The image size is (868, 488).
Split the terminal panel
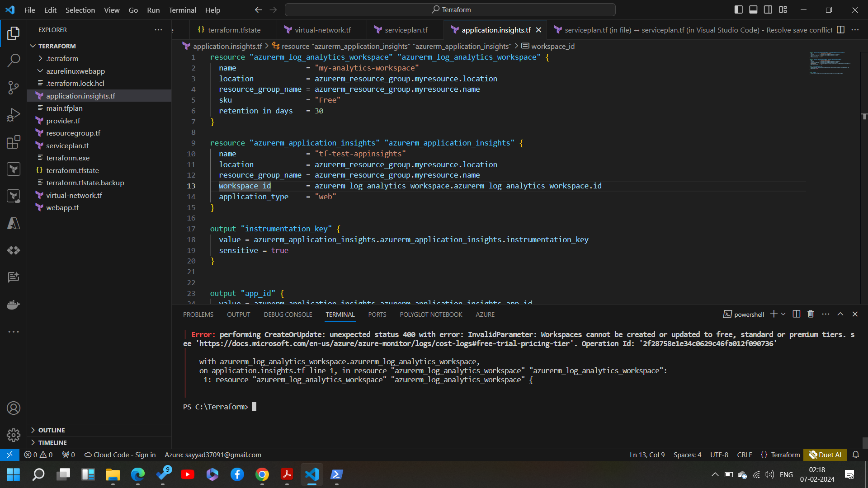tap(797, 314)
